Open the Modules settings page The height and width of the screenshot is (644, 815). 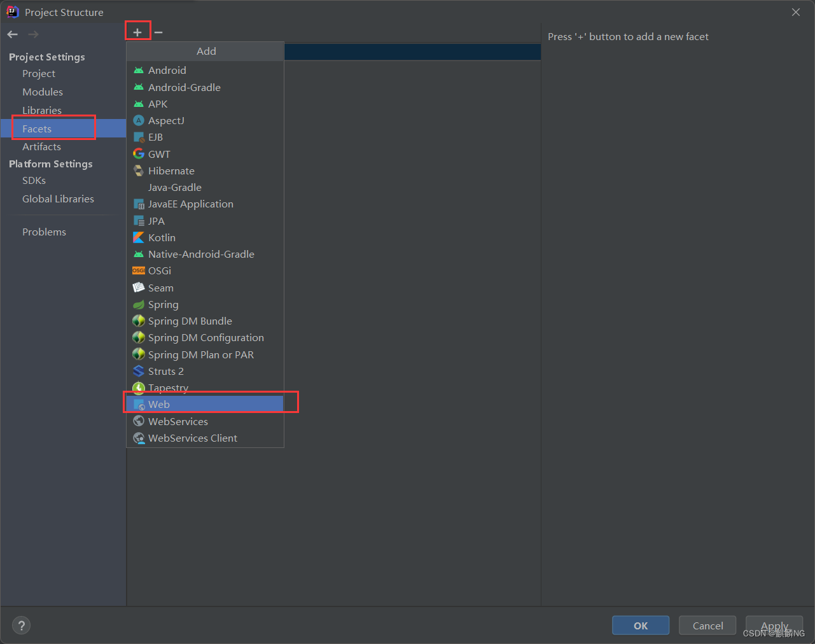(43, 92)
